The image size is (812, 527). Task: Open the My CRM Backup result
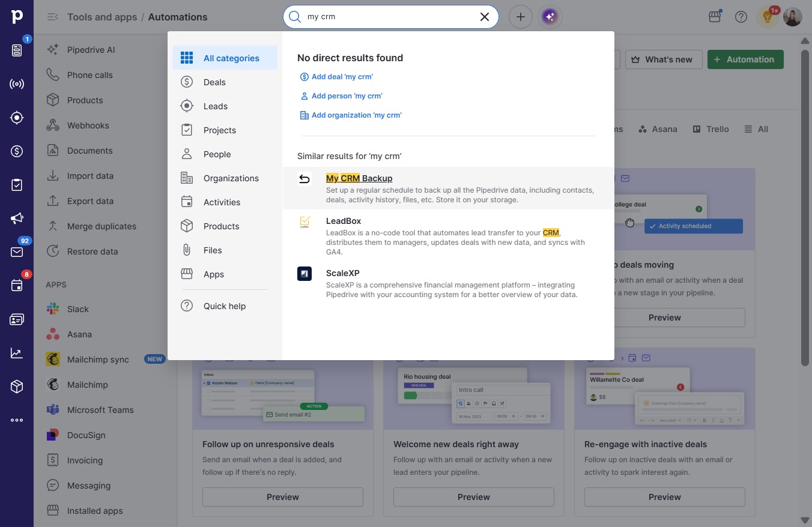(x=448, y=188)
